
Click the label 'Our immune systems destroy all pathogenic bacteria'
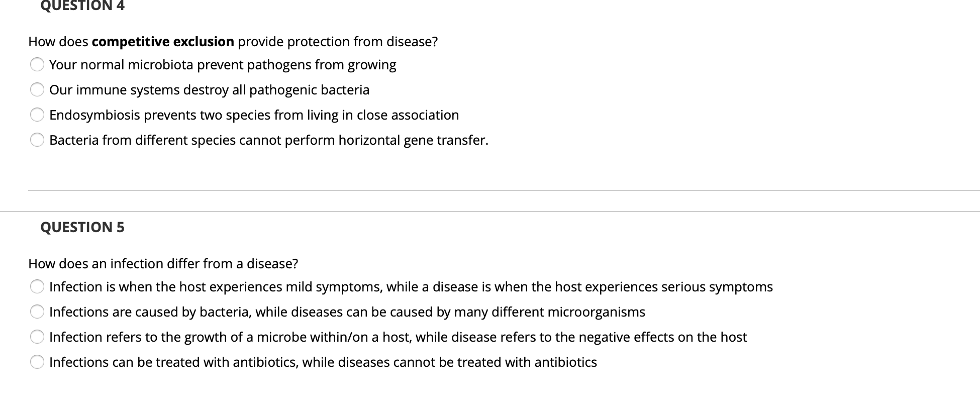(209, 90)
